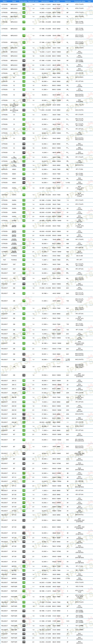Image resolution: width=93 pixels, height=644 pixels.
Task: Click petrol icon in Fiat Fiorino 57kW / 78KM row
Action: click(24, 256)
